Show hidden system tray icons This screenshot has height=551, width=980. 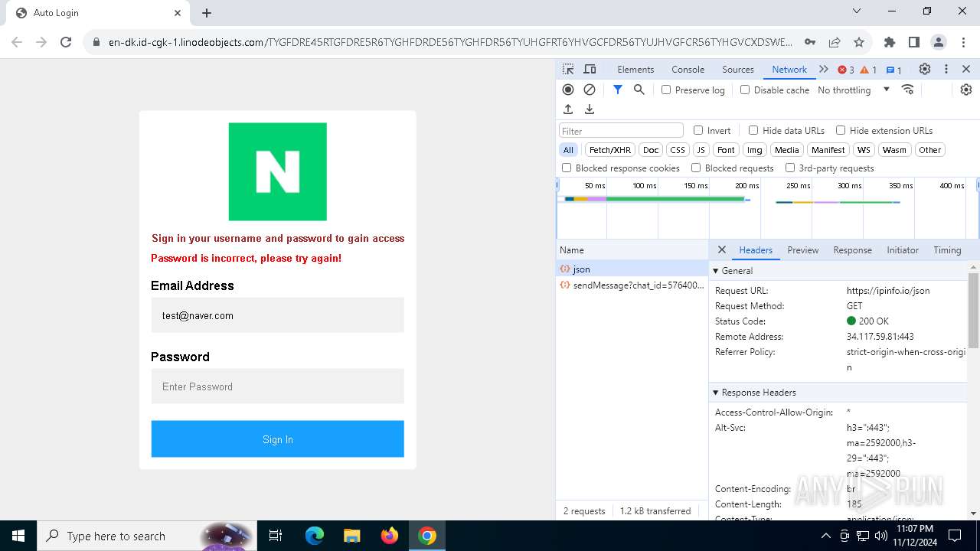[x=825, y=536]
